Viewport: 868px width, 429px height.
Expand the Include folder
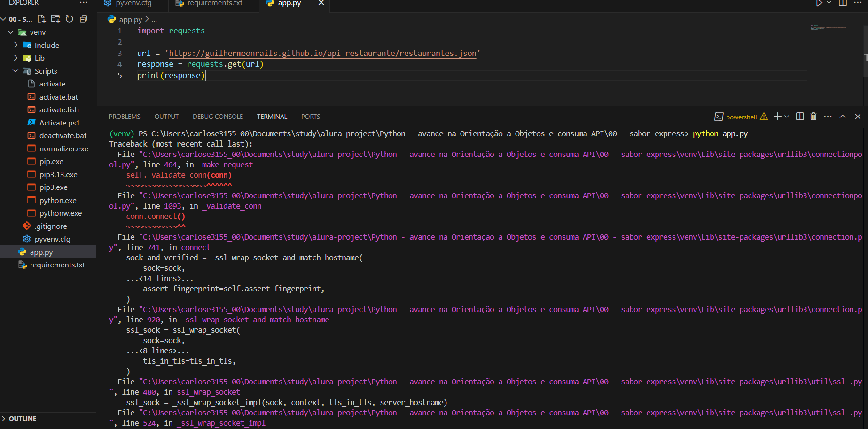16,45
